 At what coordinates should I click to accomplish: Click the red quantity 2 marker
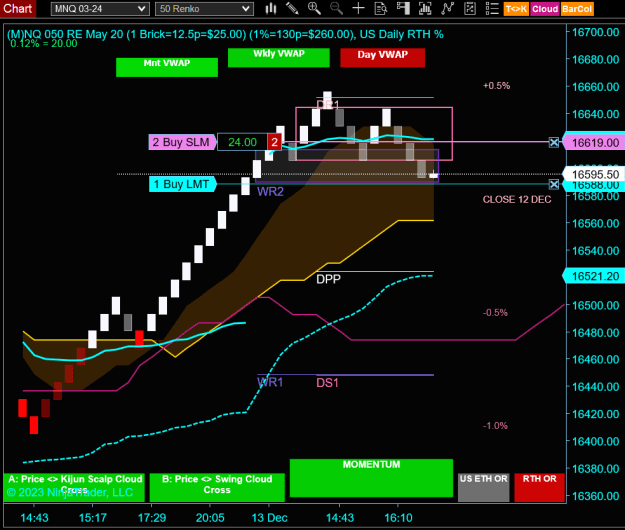[x=274, y=142]
